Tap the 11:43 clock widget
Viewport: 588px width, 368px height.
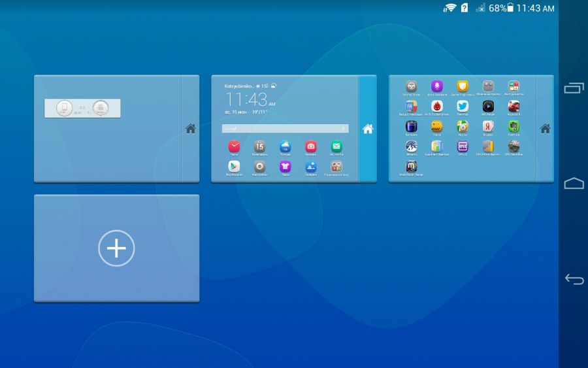pyautogui.click(x=248, y=100)
